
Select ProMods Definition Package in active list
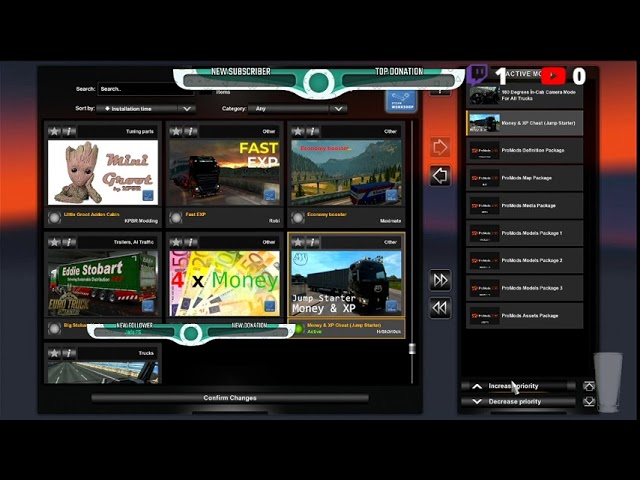[x=524, y=150]
